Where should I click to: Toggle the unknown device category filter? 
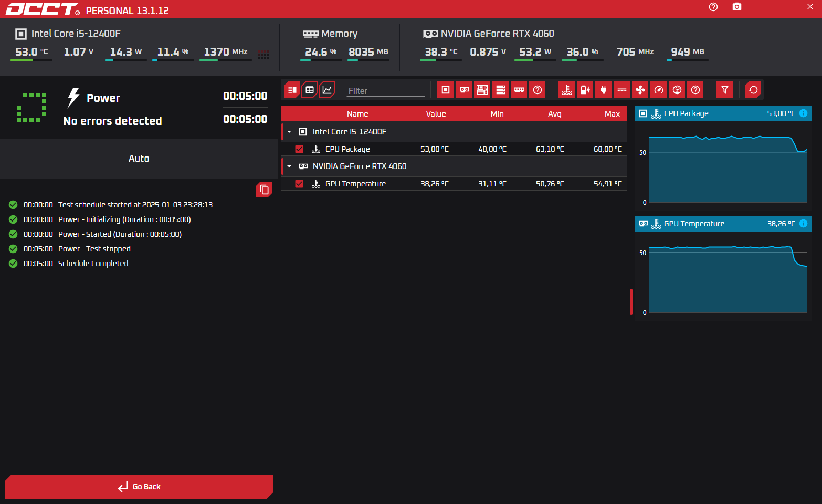pos(538,90)
